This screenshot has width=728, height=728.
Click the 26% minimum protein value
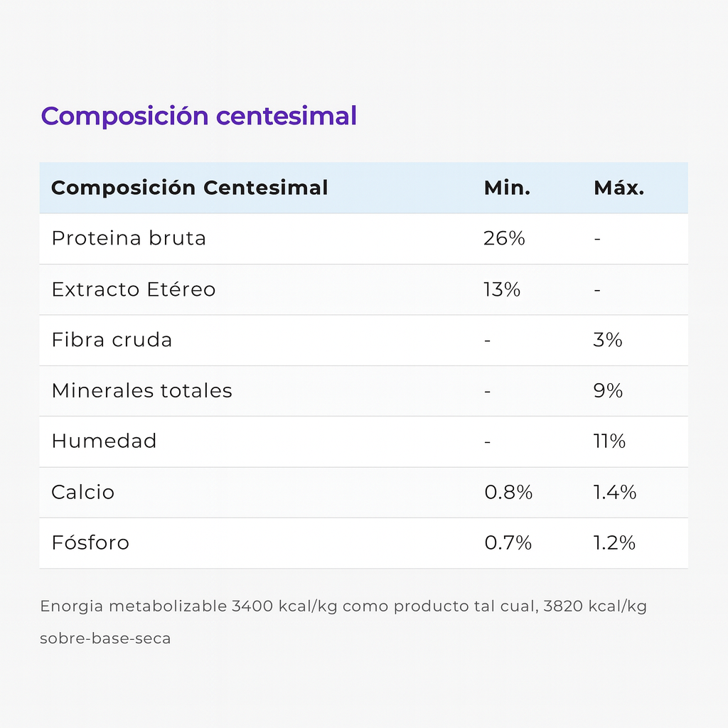504,238
